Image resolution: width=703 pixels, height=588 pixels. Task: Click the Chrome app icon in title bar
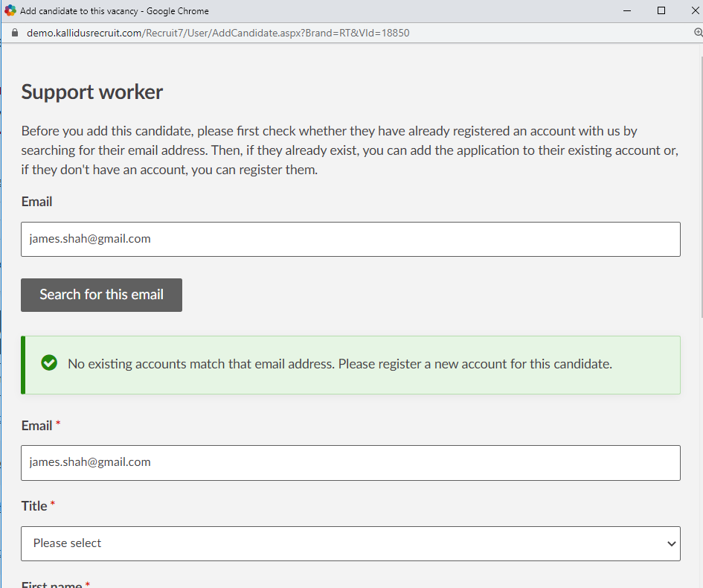pyautogui.click(x=10, y=10)
